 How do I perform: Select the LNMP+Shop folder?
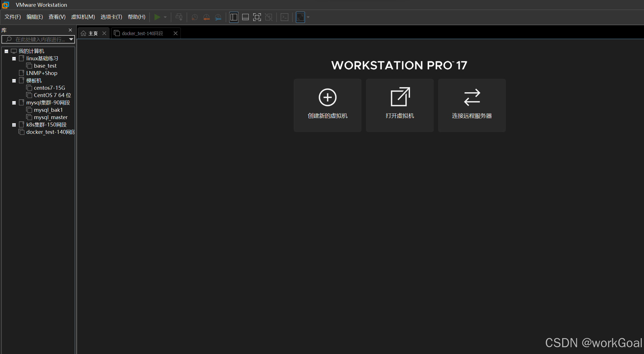[x=42, y=73]
